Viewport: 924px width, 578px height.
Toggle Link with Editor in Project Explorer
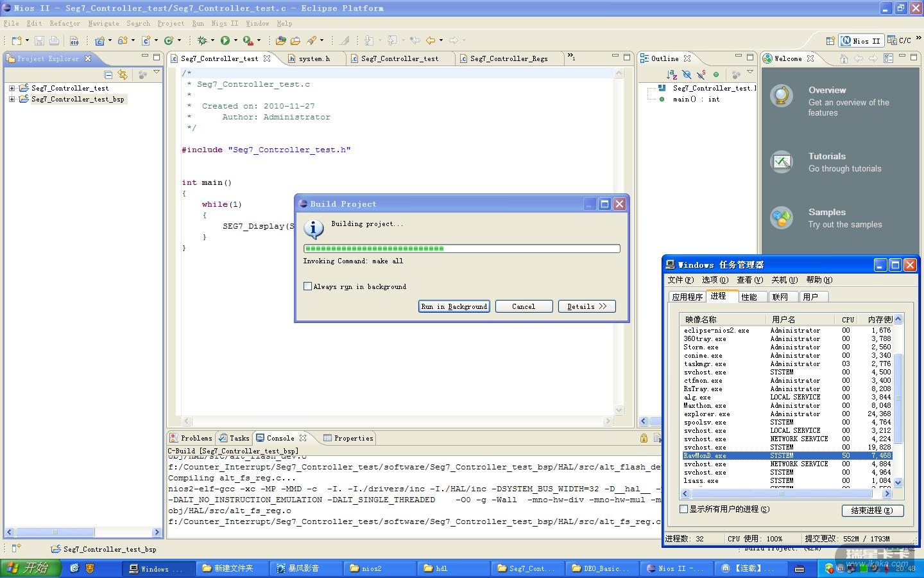pos(123,74)
